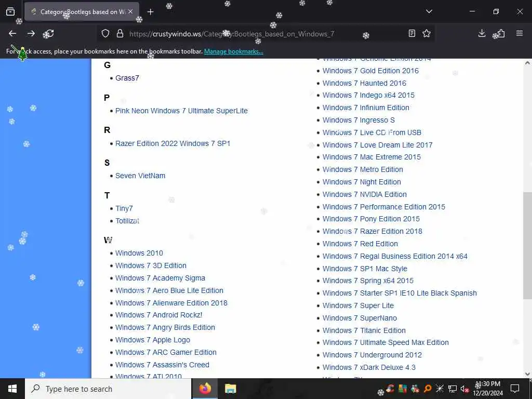
Task: Click the page's vertical scrollbar thumb
Action: coord(527,245)
